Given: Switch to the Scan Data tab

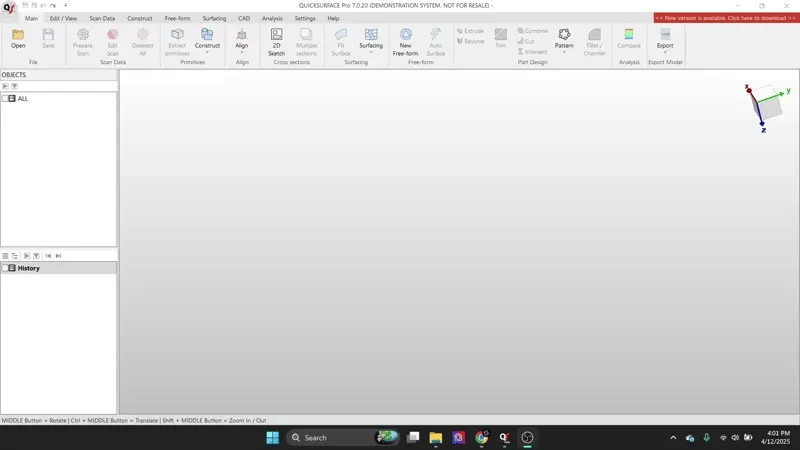Looking at the screenshot, I should point(102,18).
